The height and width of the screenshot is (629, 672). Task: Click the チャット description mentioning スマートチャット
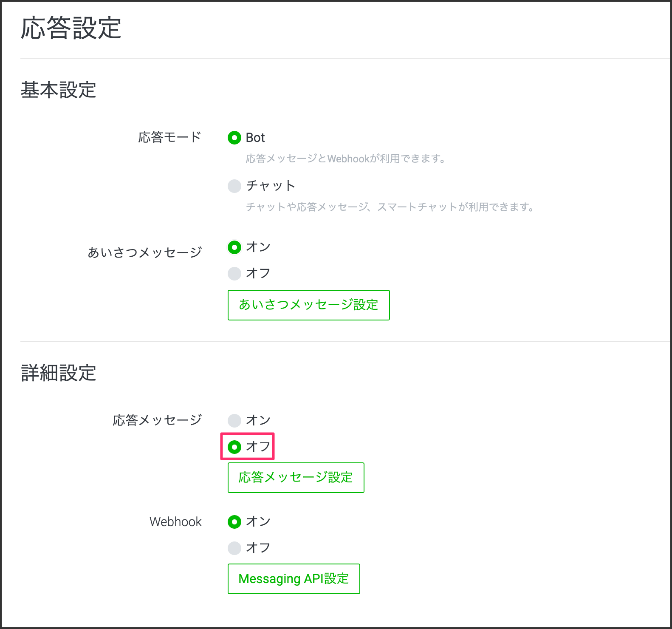390,207
